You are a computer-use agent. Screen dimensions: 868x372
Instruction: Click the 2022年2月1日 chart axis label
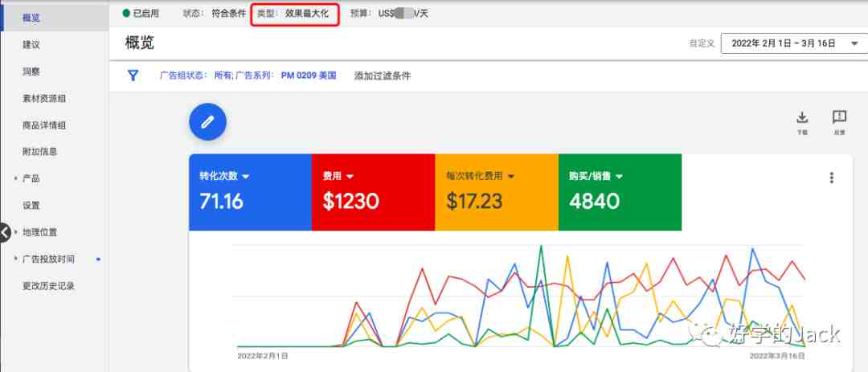[262, 355]
